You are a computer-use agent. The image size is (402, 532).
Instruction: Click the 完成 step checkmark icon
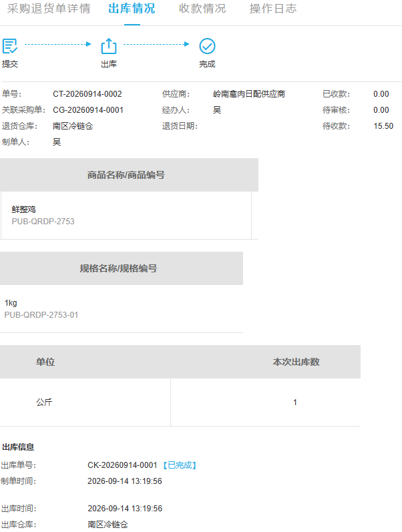pyautogui.click(x=207, y=46)
